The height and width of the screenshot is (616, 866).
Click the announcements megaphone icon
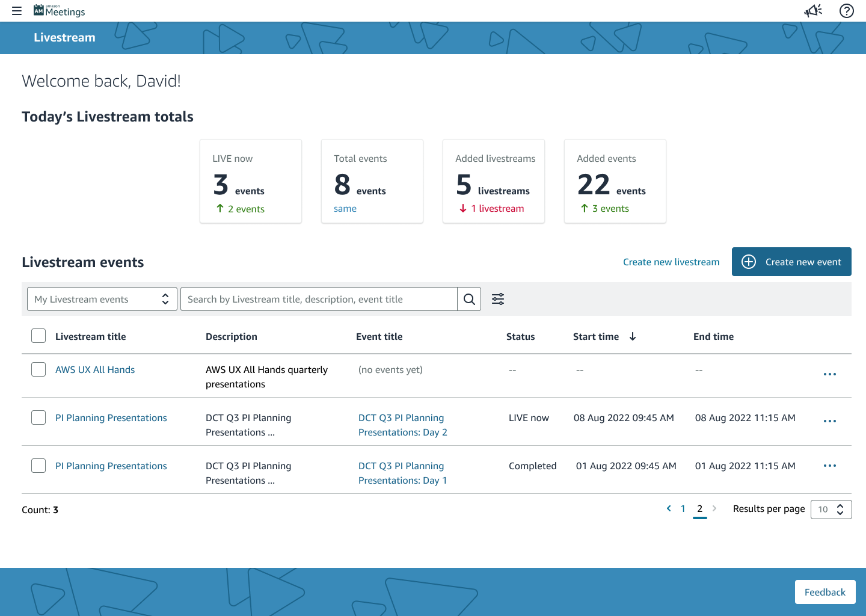[813, 11]
